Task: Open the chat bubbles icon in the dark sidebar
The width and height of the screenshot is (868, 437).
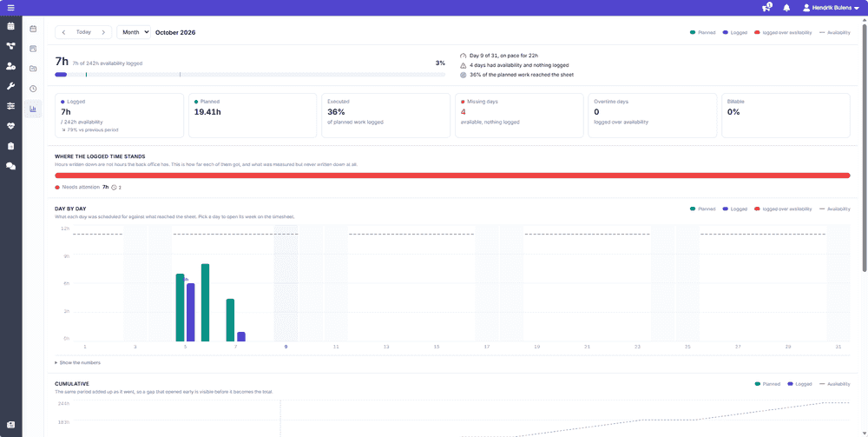Action: pos(10,166)
